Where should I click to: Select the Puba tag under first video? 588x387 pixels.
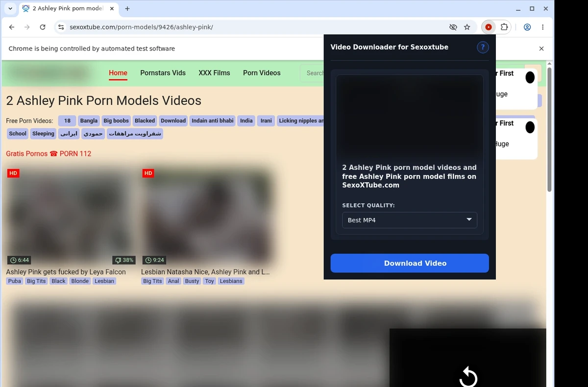click(15, 281)
